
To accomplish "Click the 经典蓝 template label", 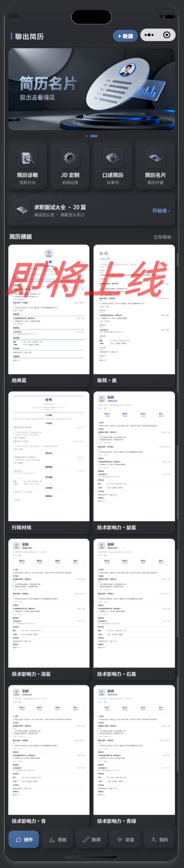I will coord(19,380).
